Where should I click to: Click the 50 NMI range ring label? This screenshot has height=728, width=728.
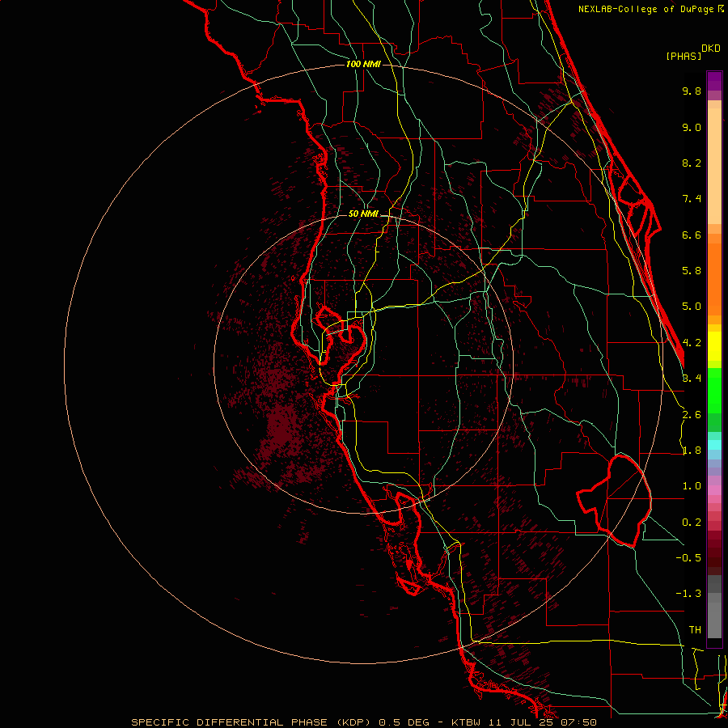pyautogui.click(x=363, y=214)
